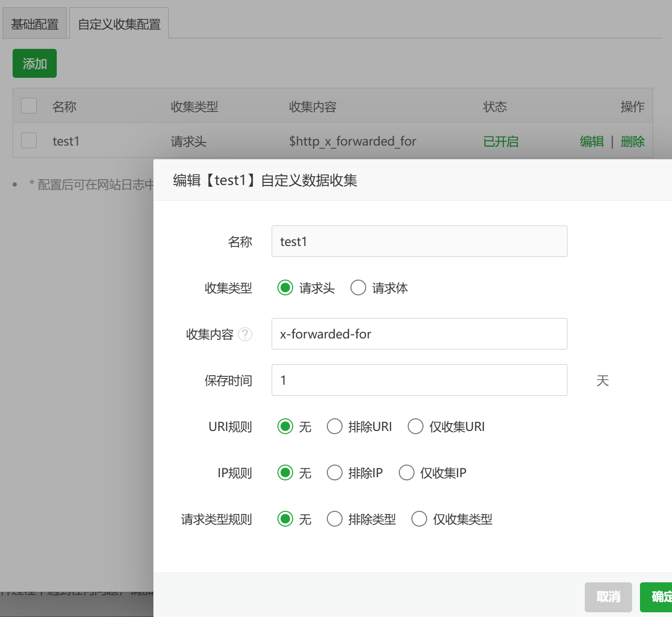
Task: Click the 收集内容 column header
Action: click(313, 107)
